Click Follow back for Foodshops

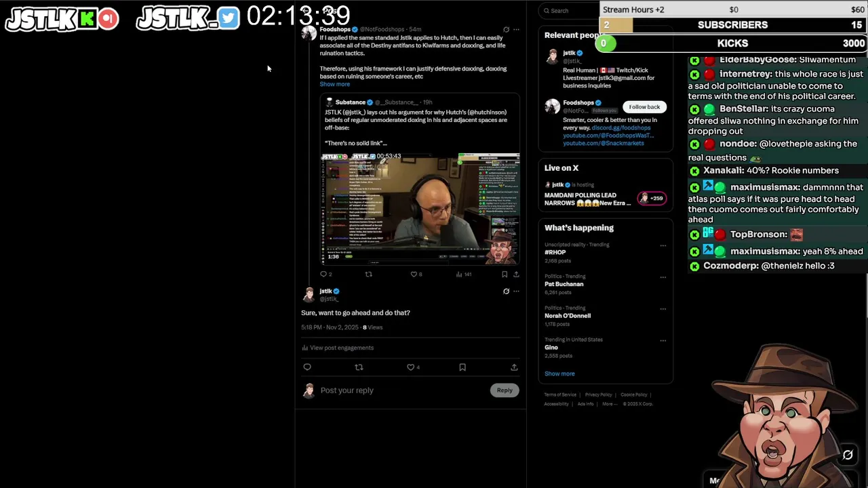point(644,107)
